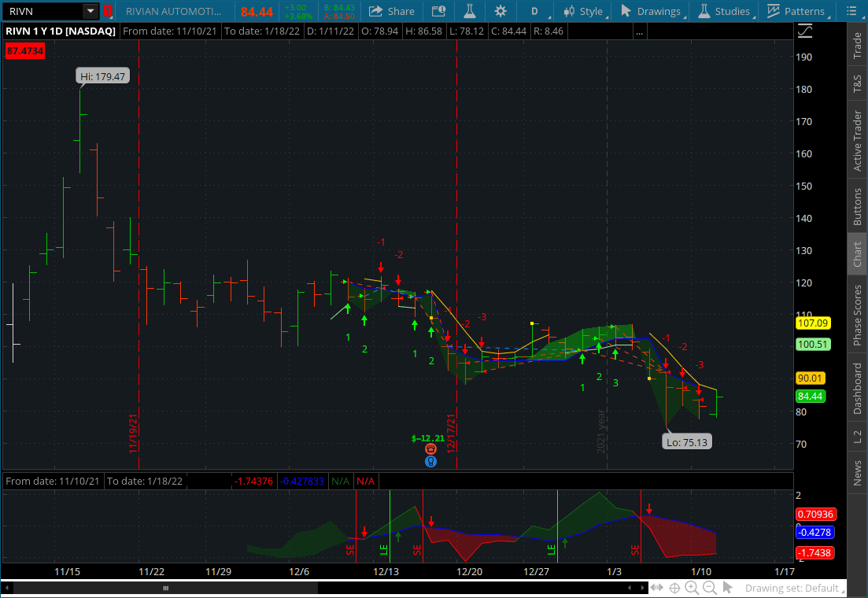The image size is (868, 598).
Task: Click the message/quick quote icon next to Share
Action: point(438,11)
